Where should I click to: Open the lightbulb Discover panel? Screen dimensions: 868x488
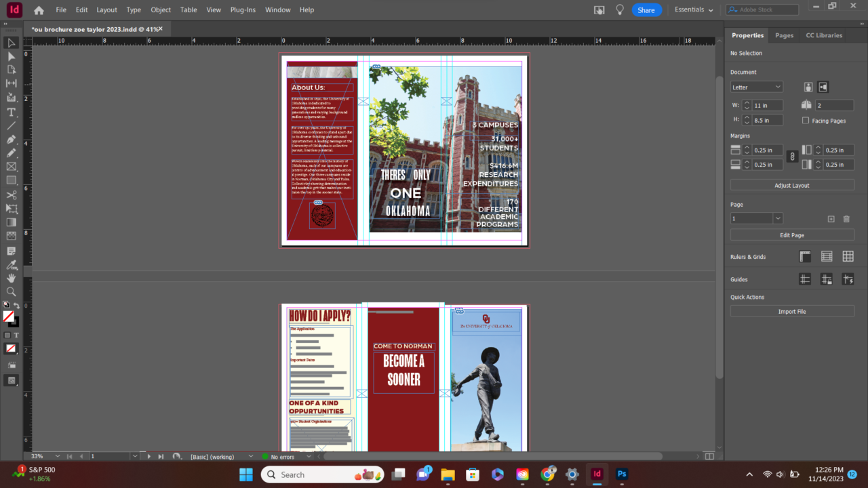tap(619, 10)
